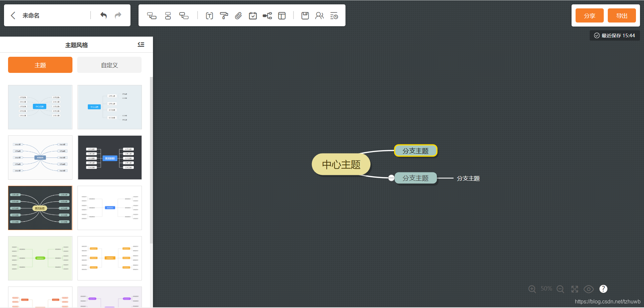Open the text format tool

click(209, 16)
